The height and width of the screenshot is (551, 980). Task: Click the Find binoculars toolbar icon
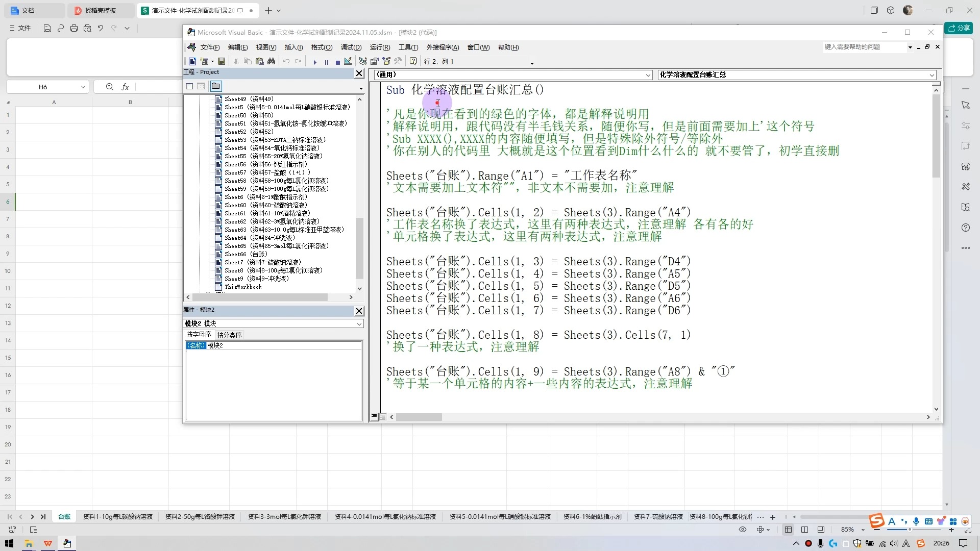tap(271, 62)
